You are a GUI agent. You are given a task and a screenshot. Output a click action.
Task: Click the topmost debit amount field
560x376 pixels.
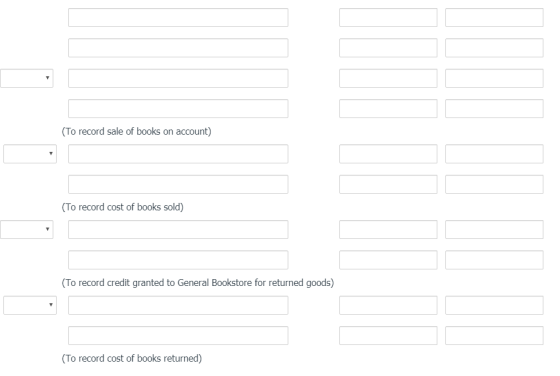click(x=388, y=17)
